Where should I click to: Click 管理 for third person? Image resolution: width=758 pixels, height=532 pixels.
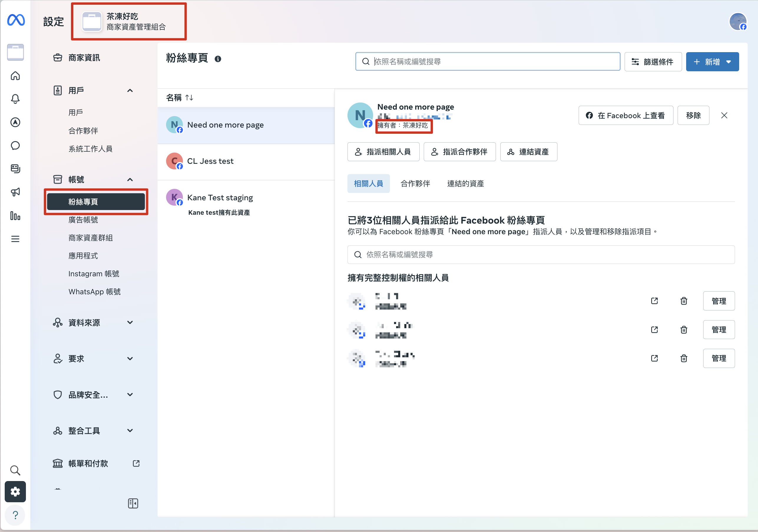(x=719, y=358)
